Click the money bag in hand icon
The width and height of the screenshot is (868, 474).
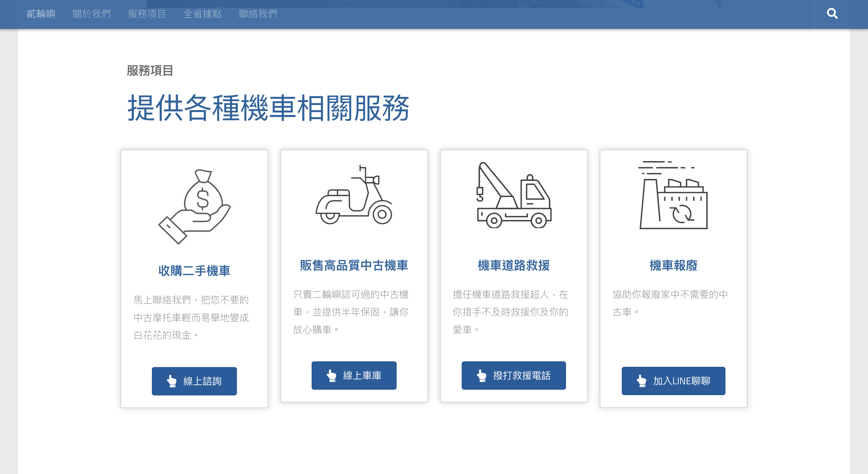(x=194, y=206)
